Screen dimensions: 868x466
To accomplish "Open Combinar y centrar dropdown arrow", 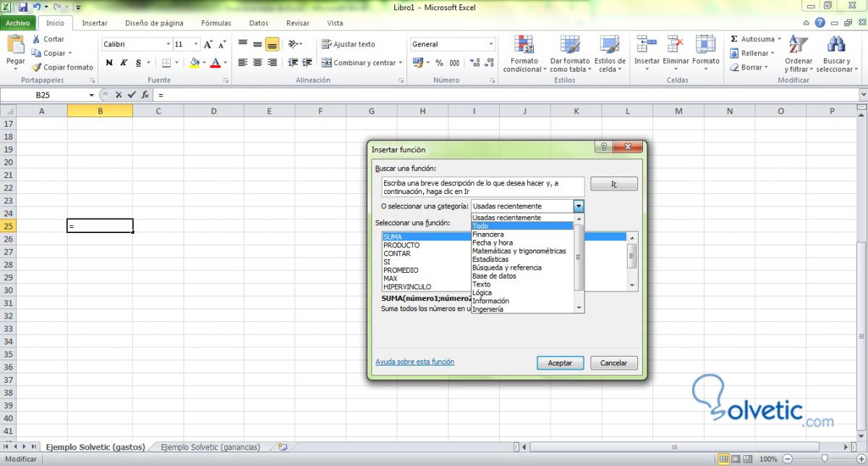I will [401, 63].
